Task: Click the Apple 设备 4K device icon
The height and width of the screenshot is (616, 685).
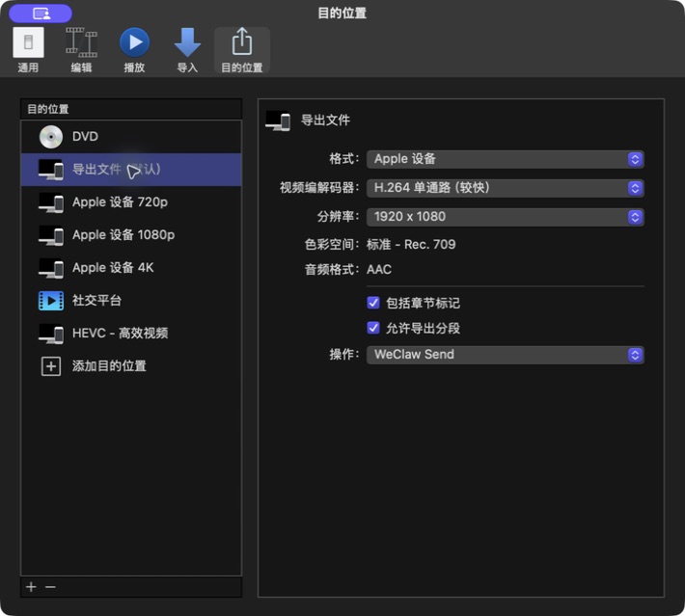Action: 51,268
